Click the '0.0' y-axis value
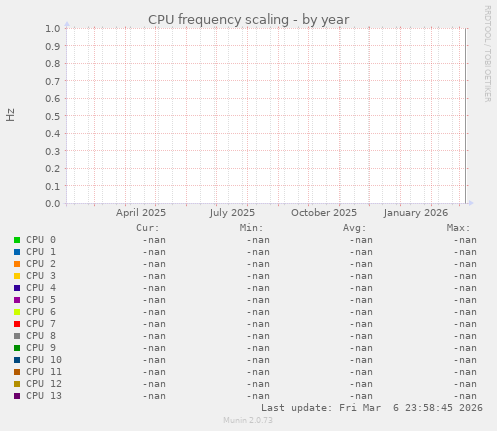This screenshot has height=431, width=497. [53, 203]
